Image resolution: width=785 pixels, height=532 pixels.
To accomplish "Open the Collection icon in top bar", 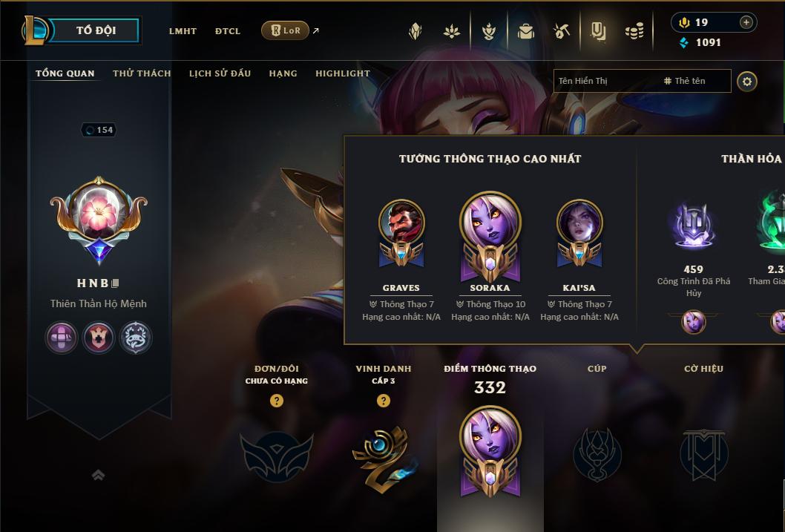I will pyautogui.click(x=415, y=31).
